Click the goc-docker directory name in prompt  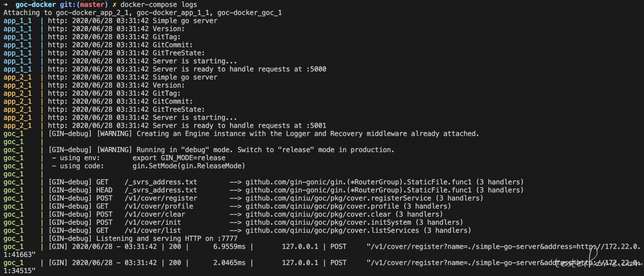click(x=36, y=5)
